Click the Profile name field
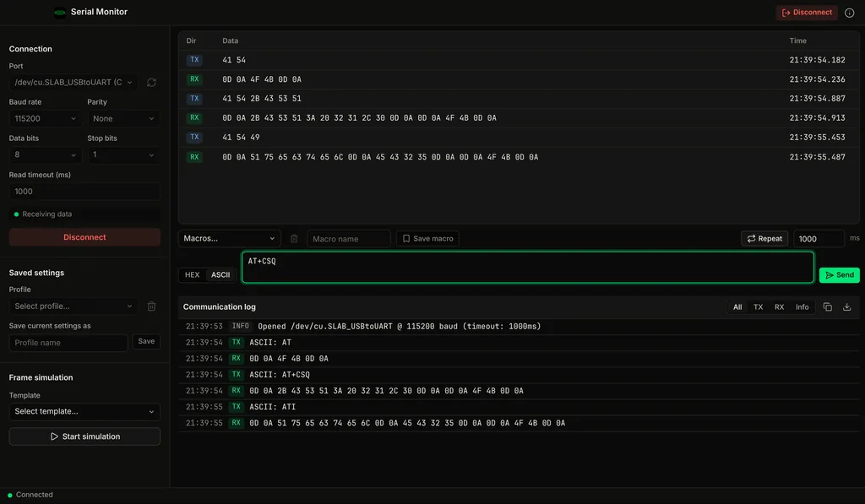This screenshot has height=504, width=865. (x=68, y=343)
